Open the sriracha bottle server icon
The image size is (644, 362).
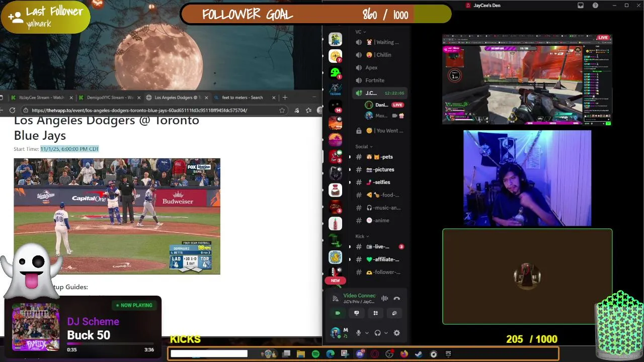[335, 223]
